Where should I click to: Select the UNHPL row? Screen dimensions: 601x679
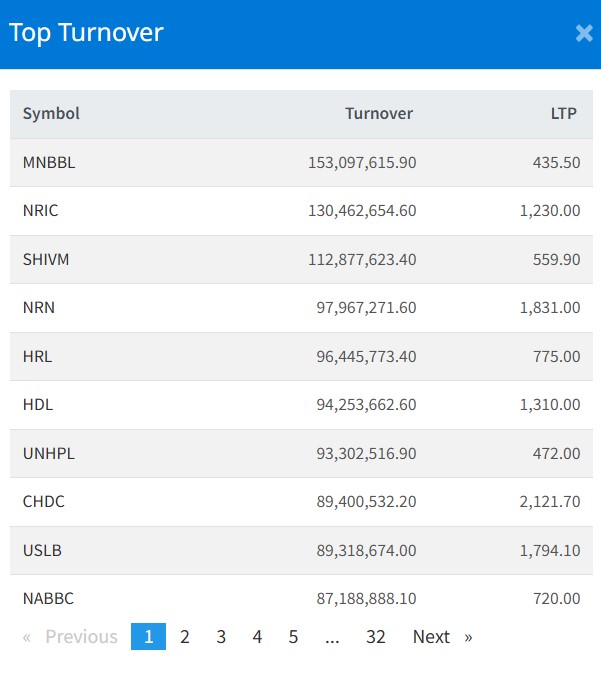48,454
